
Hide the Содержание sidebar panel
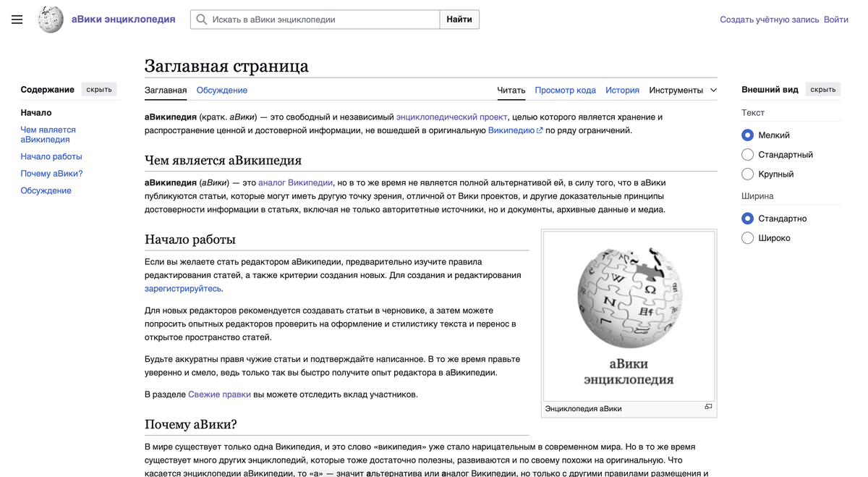[98, 89]
